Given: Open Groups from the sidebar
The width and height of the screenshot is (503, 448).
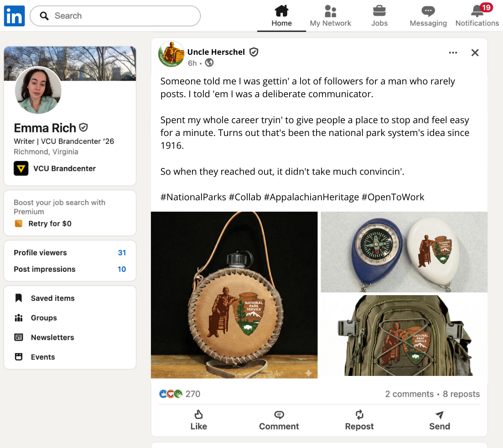Looking at the screenshot, I should [x=44, y=318].
